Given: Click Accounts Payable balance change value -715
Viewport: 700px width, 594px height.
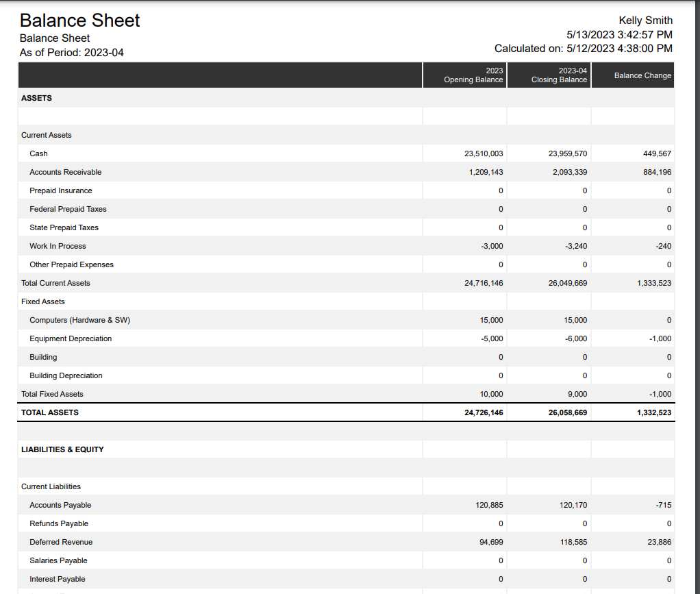Looking at the screenshot, I should [663, 505].
